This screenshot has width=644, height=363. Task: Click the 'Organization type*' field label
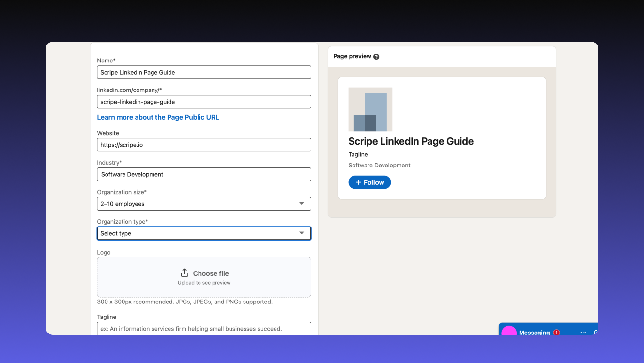pos(123,222)
